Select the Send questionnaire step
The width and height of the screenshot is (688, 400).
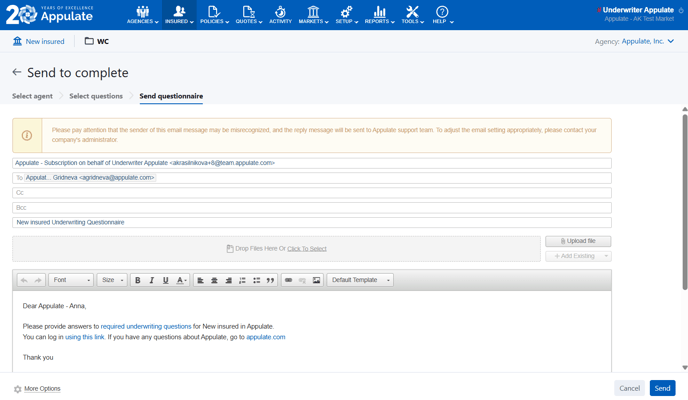pyautogui.click(x=171, y=96)
